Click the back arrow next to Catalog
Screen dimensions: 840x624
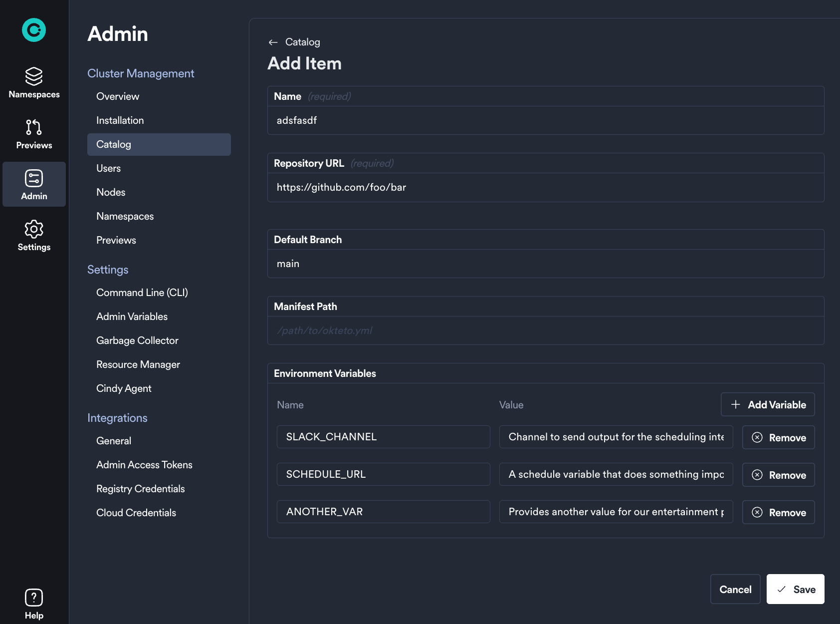click(x=273, y=42)
